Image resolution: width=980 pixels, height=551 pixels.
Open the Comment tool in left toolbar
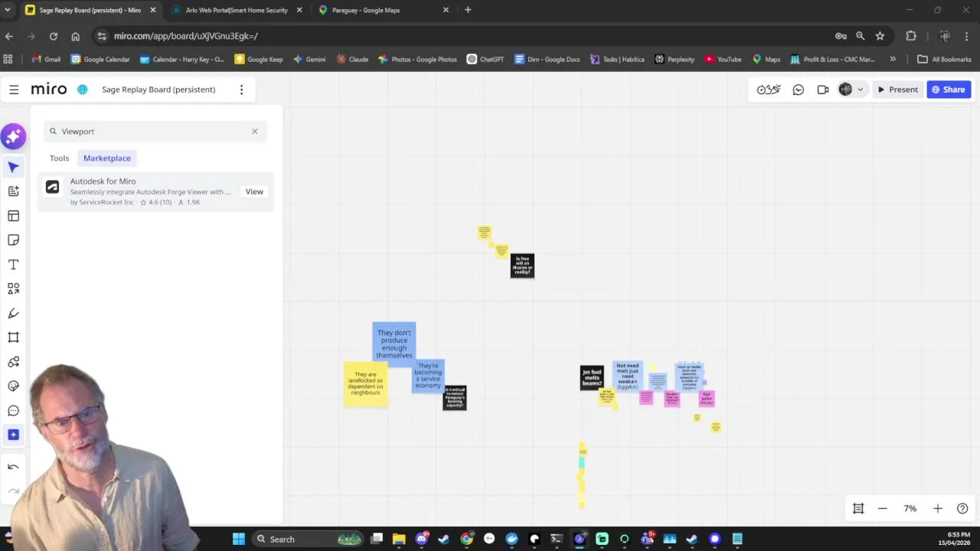click(13, 411)
